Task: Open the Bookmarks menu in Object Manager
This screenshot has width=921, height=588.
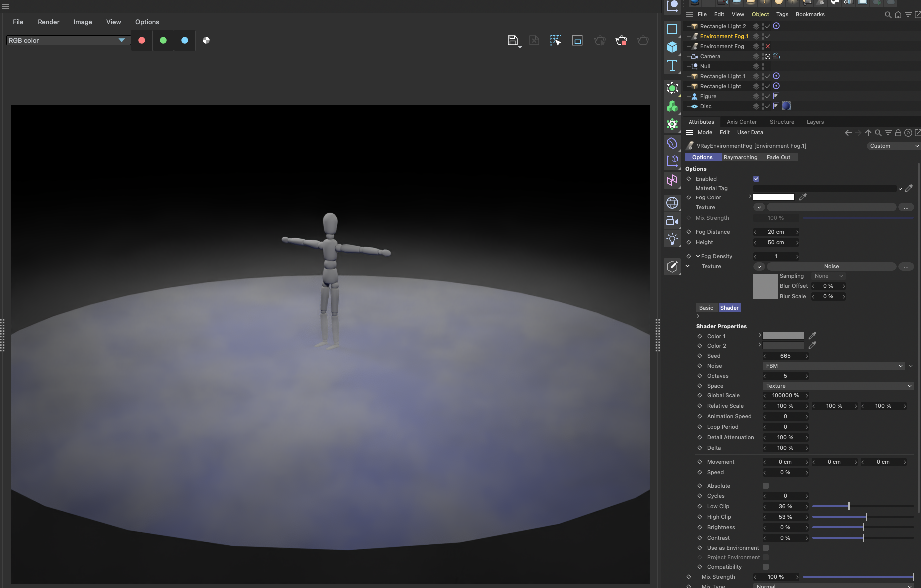Action: click(810, 14)
